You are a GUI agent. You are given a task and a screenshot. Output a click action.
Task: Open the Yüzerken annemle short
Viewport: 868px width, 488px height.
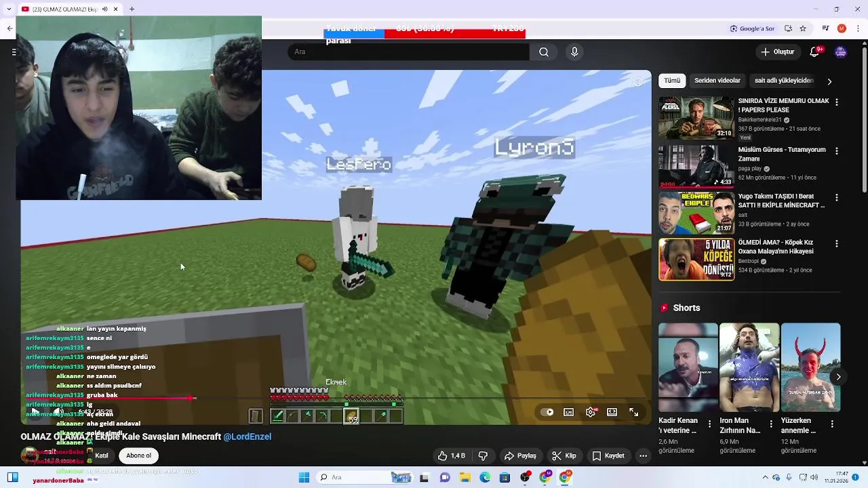[x=810, y=367]
